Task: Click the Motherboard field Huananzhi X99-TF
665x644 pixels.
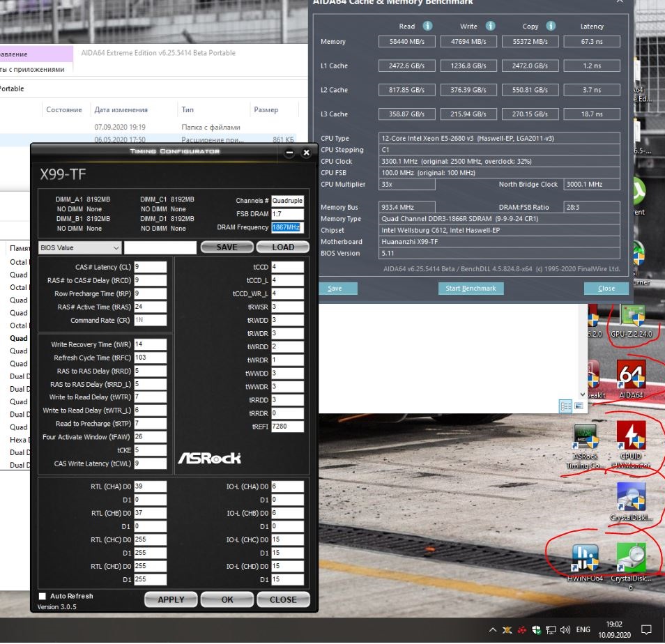Action: (x=499, y=242)
